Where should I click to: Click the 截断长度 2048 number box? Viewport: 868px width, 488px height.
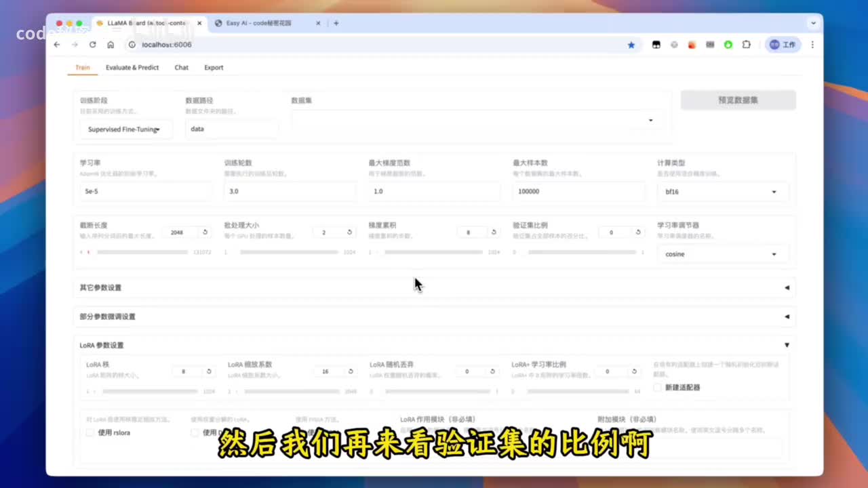[180, 232]
